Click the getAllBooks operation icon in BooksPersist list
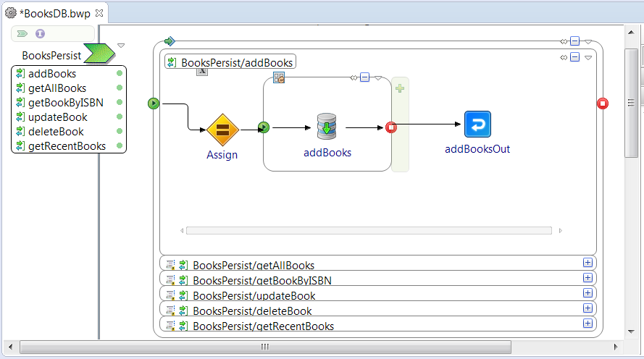 coord(20,88)
